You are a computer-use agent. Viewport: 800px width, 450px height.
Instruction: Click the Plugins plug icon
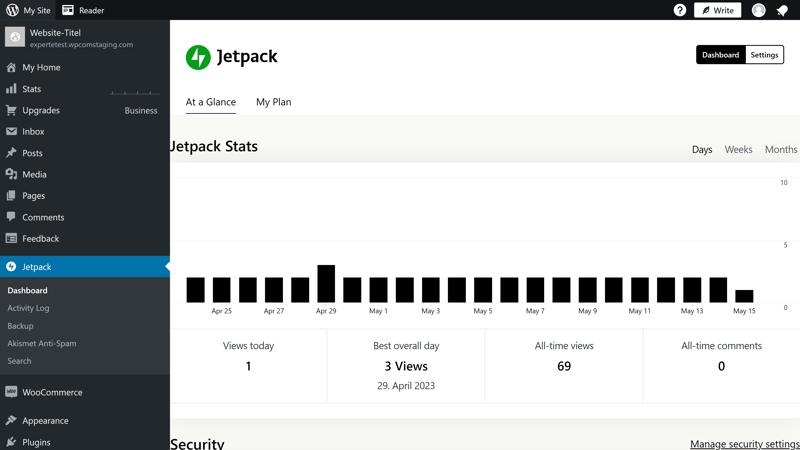click(x=11, y=442)
